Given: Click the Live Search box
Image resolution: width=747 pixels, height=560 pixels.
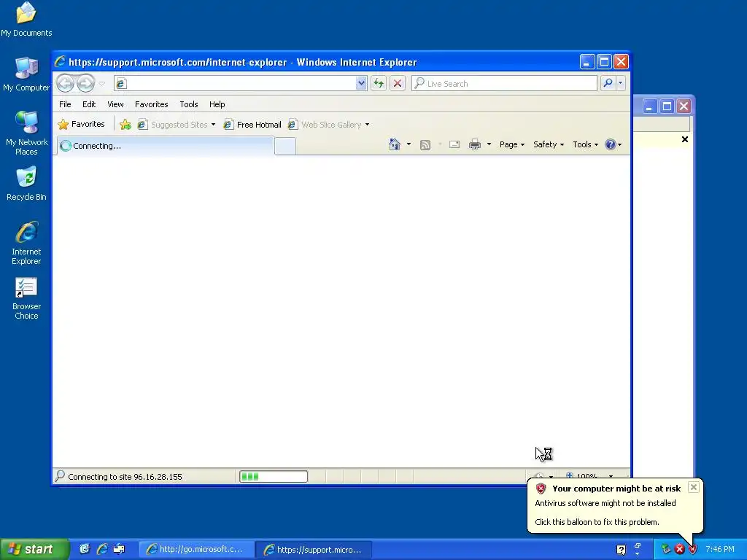Looking at the screenshot, I should (504, 83).
